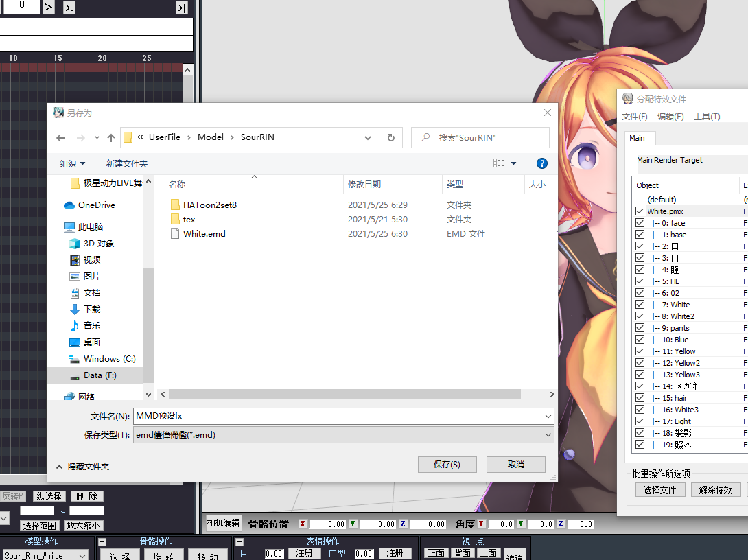Viewport: 748px width, 560px height.
Task: Open the HAToon2set8 folder
Action: (210, 205)
